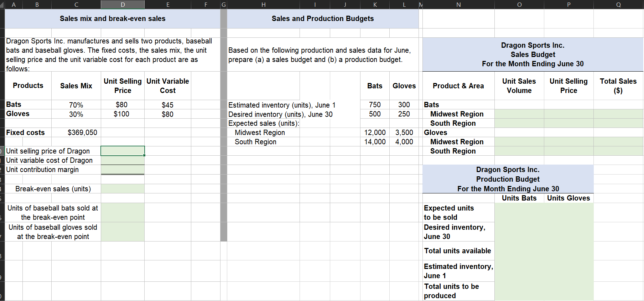Screen dimensions: 644x301
Task: Click the 'Sales and Production Budgets' title
Action: 323,19
